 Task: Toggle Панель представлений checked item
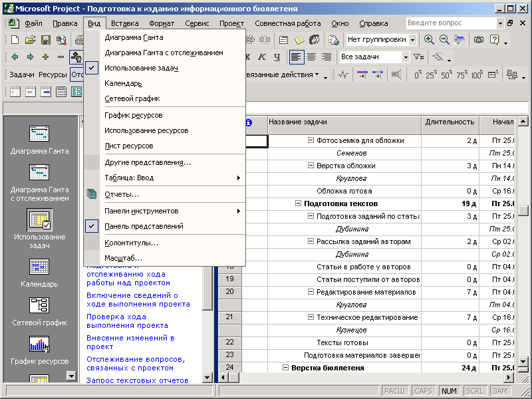[164, 226]
